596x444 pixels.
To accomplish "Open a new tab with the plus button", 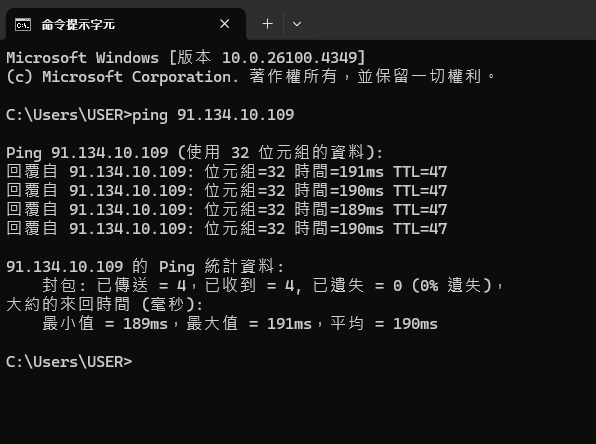I will pyautogui.click(x=268, y=24).
